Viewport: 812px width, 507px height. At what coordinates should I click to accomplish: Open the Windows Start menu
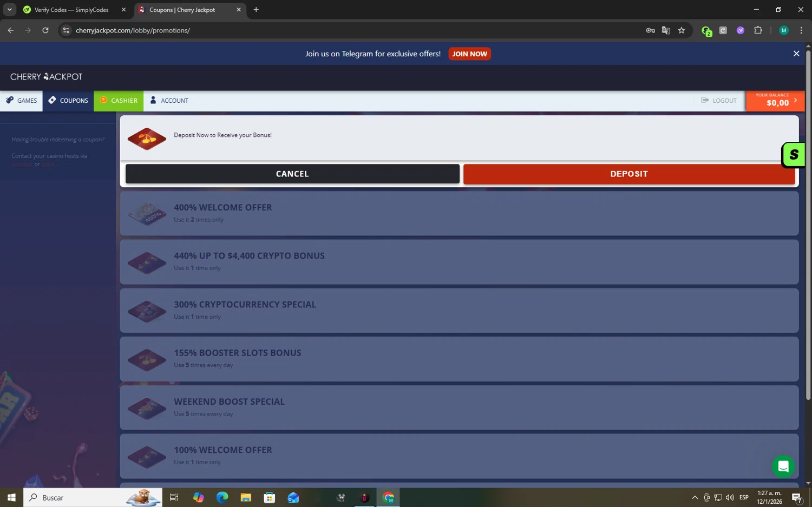pyautogui.click(x=11, y=497)
